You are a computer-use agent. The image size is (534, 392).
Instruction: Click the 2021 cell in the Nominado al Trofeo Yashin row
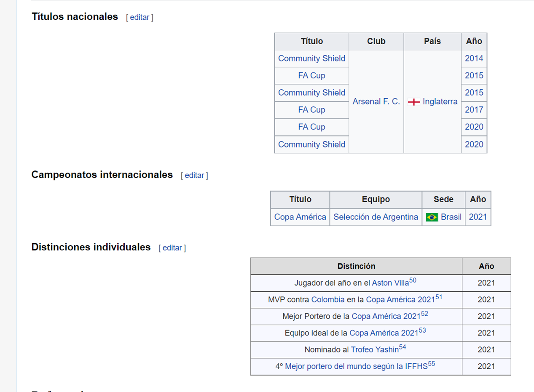486,350
